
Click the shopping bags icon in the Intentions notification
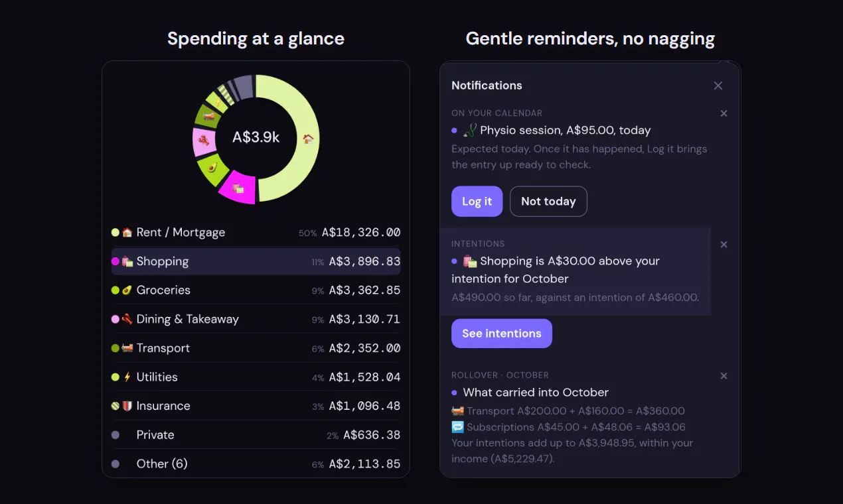(x=469, y=261)
